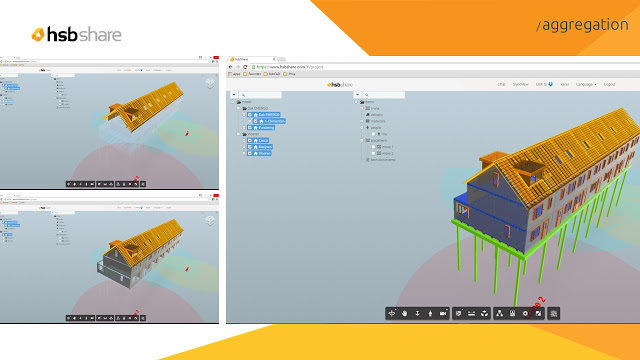Viewport: 640px width, 360px height.
Task: Activate the pan hand tool
Action: (404, 313)
